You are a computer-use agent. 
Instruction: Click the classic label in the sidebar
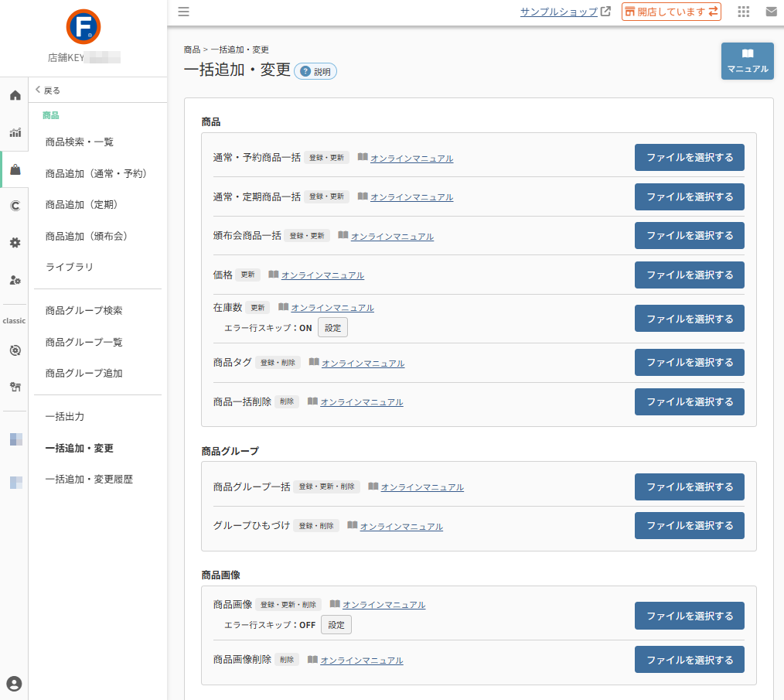pyautogui.click(x=14, y=321)
